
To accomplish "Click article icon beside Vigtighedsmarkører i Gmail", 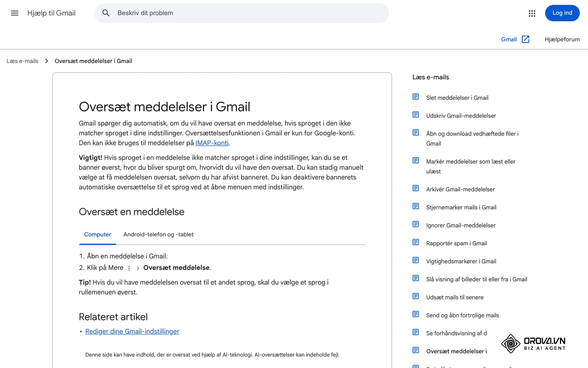I will click(416, 261).
